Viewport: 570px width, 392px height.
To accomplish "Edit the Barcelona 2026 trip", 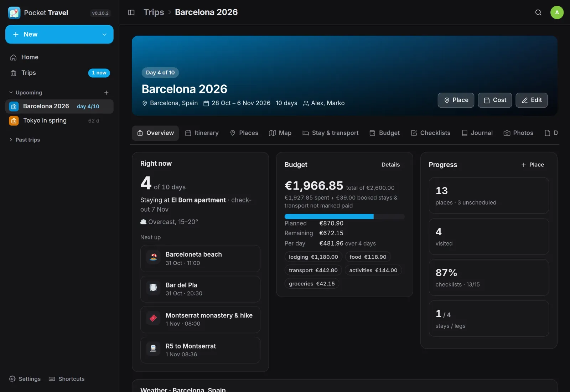I will [x=532, y=100].
